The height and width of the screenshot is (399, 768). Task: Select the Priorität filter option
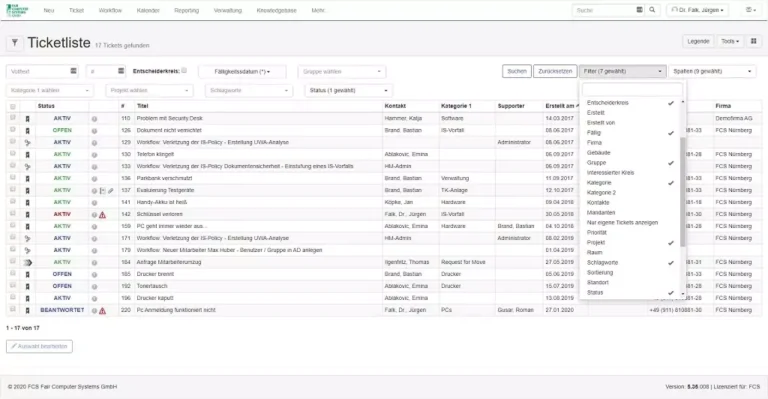630,233
